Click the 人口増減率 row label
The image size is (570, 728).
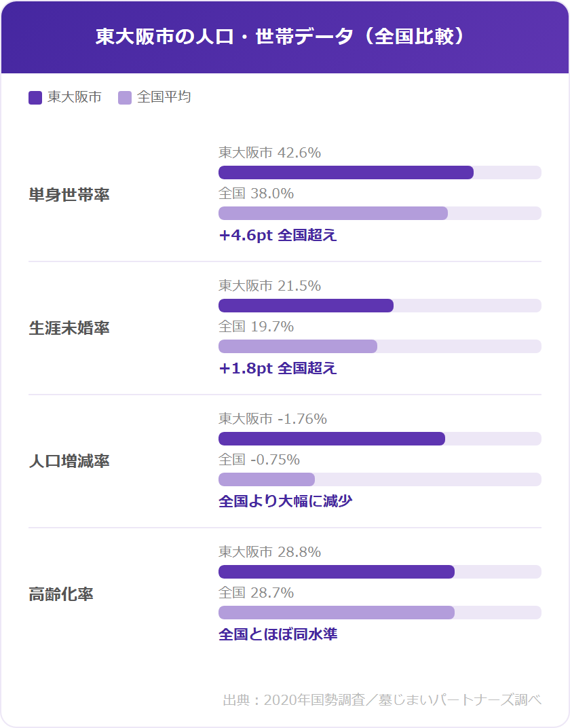(69, 462)
